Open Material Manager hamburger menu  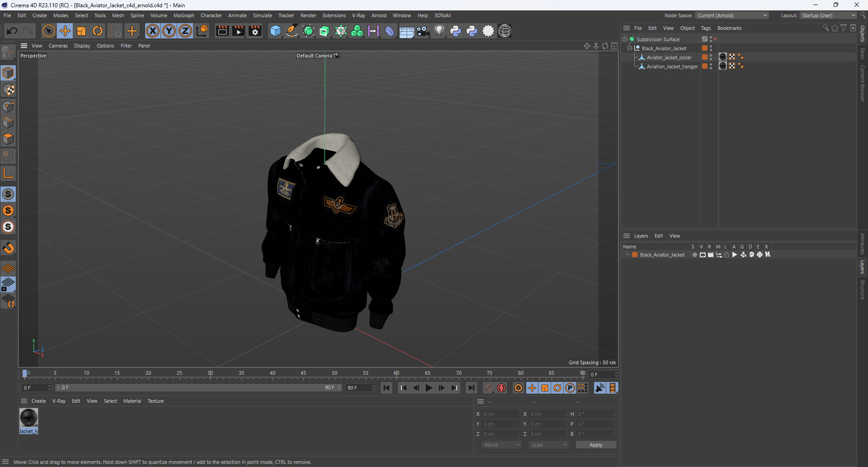(24, 401)
